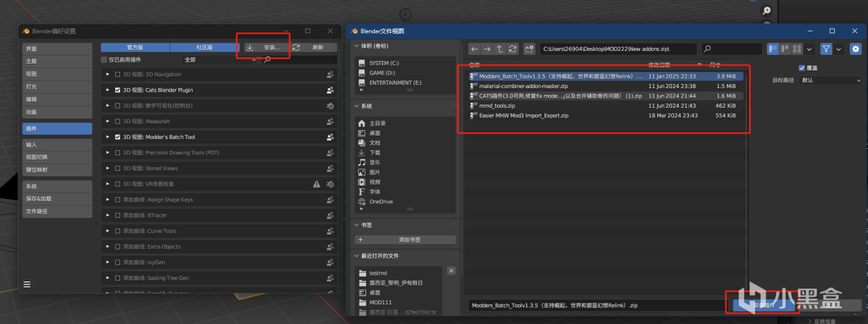This screenshot has width=868, height=324.
Task: Click Blender icon on 数学可视化 row
Action: click(330, 106)
